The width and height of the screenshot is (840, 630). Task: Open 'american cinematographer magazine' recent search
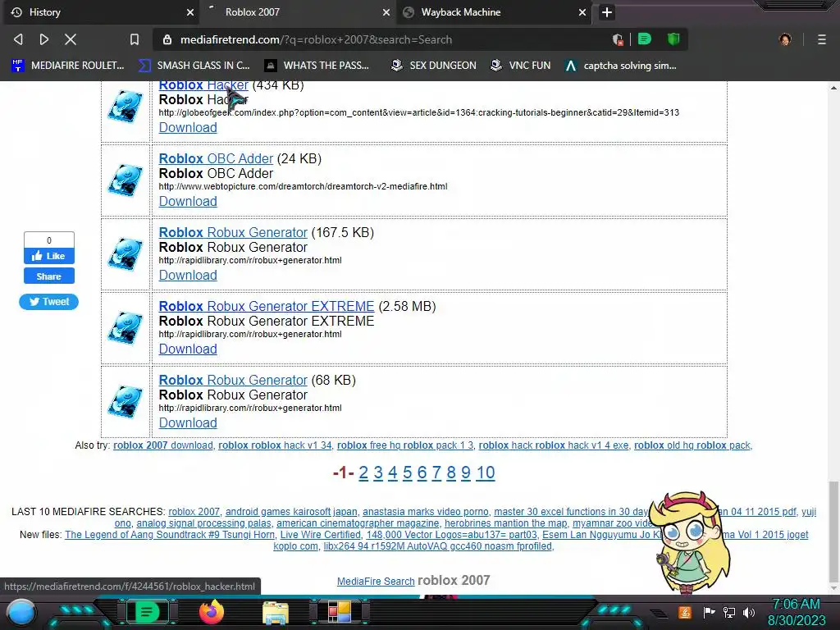pos(358,523)
